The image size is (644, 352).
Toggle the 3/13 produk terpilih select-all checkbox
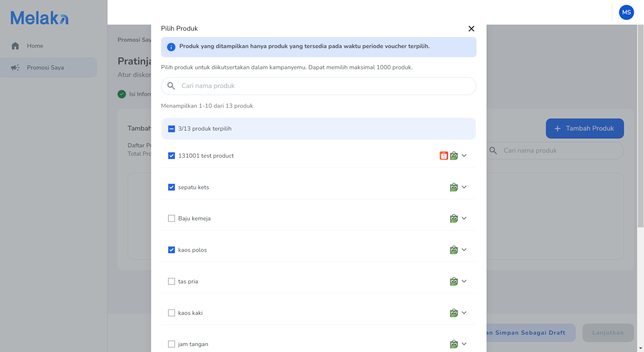coord(171,129)
